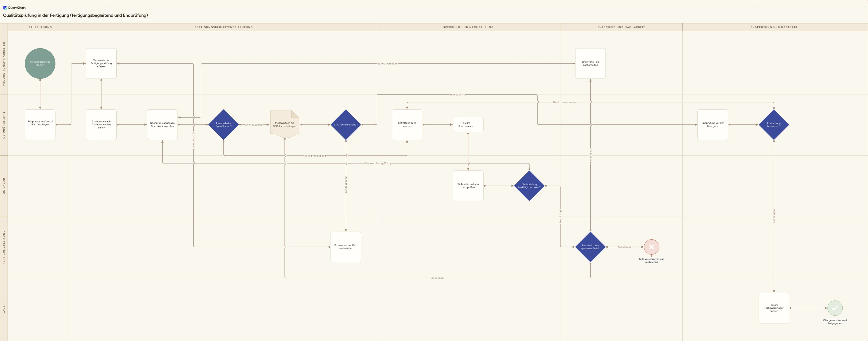The width and height of the screenshot is (868, 341).
Task: Select 'Nachprüfung bestätigt den Wert?' diamond
Action: 529,186
